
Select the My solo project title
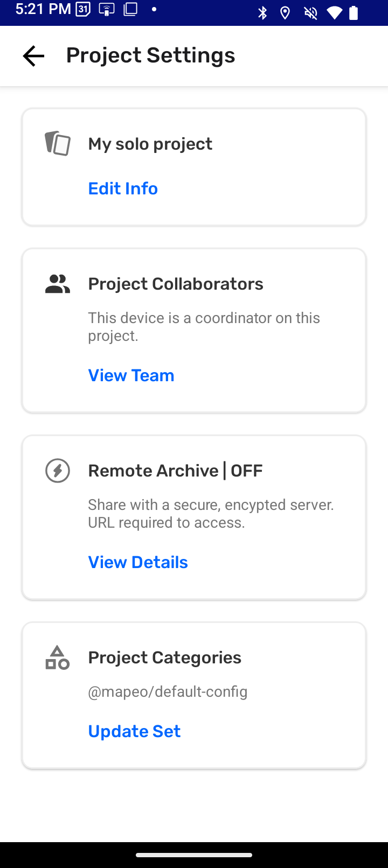tap(150, 144)
